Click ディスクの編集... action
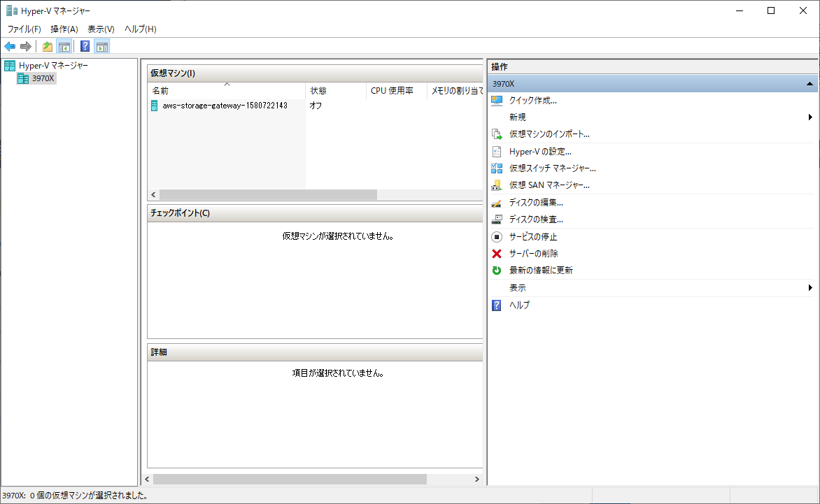Screen dimensions: 820x504 click(x=536, y=203)
